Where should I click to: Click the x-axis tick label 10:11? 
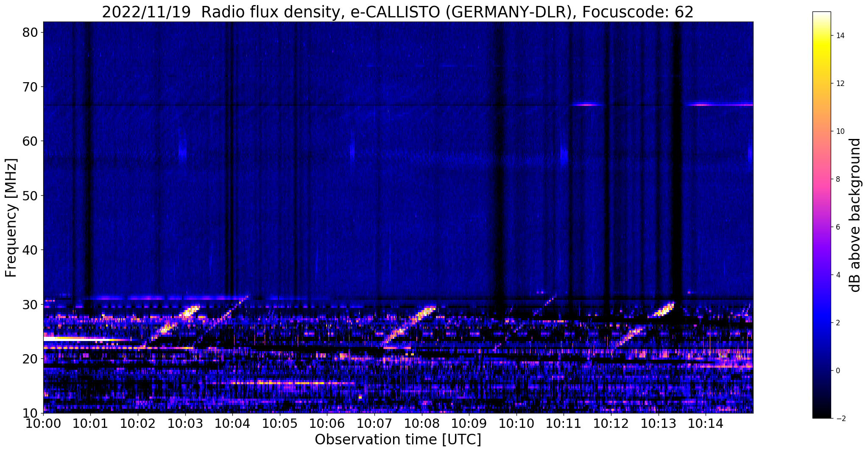pos(564,423)
